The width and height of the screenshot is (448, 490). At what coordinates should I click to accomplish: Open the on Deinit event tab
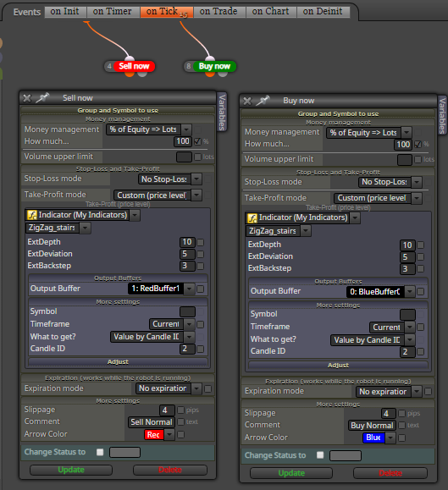click(x=323, y=12)
